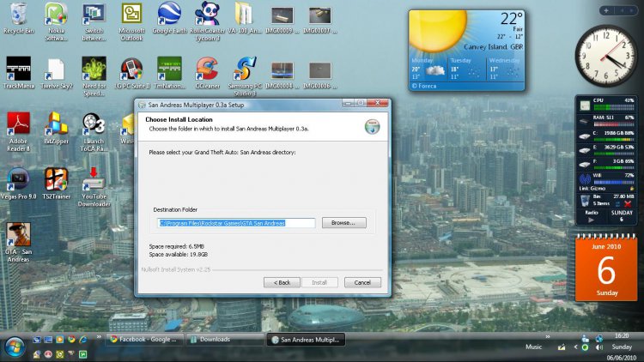644x362 pixels.
Task: Open the Twelve Sky2 shortcut
Action: 57,73
